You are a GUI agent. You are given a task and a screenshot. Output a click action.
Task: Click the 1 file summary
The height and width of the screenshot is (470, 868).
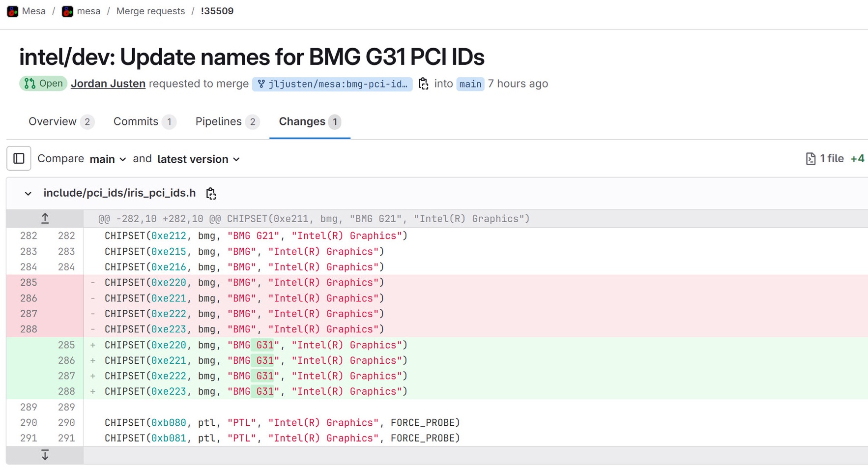point(832,159)
